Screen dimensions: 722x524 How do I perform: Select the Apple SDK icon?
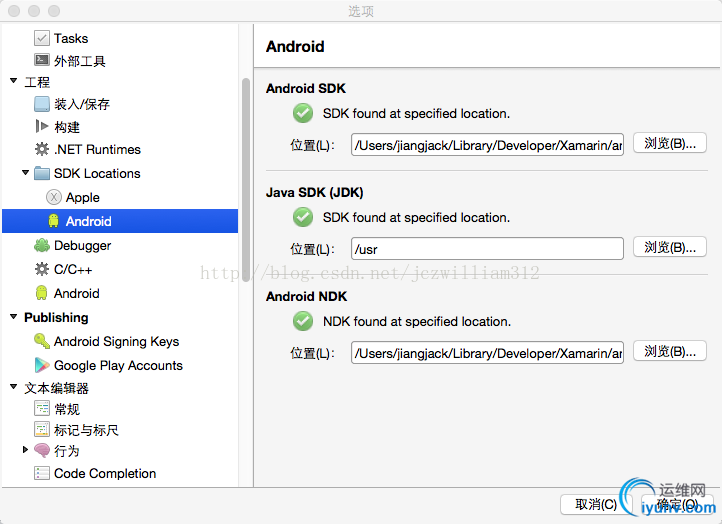(x=54, y=197)
